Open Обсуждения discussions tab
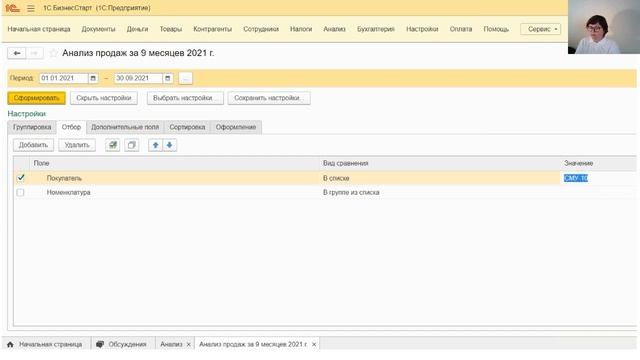The height and width of the screenshot is (360, 640). tap(122, 344)
